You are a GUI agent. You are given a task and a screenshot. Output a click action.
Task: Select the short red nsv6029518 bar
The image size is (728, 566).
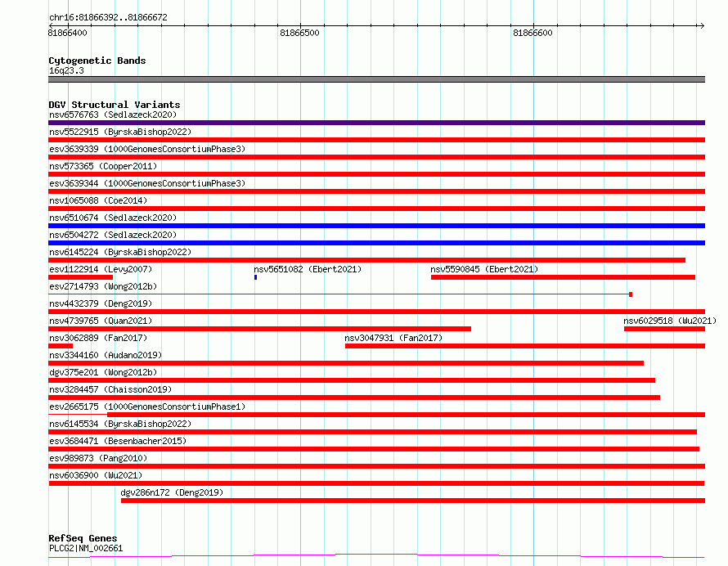(x=664, y=329)
